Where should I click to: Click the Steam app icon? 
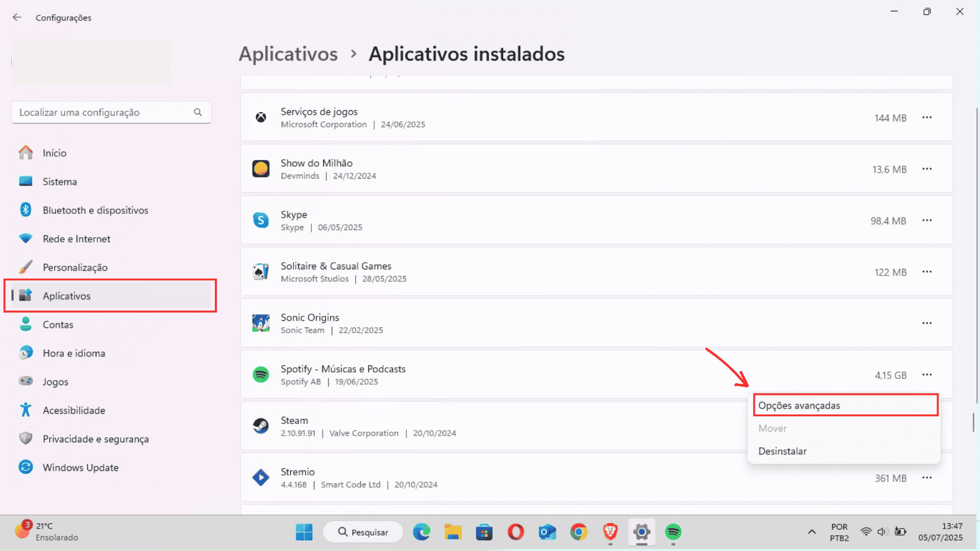(x=261, y=426)
